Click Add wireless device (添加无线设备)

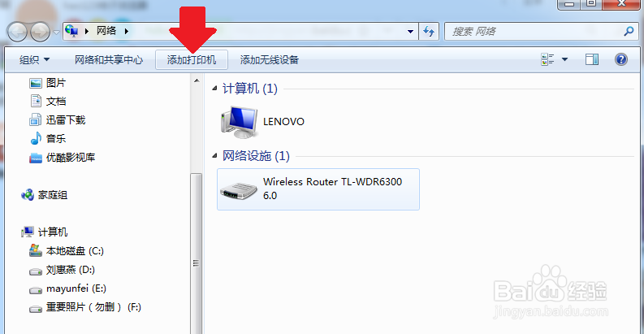point(270,60)
